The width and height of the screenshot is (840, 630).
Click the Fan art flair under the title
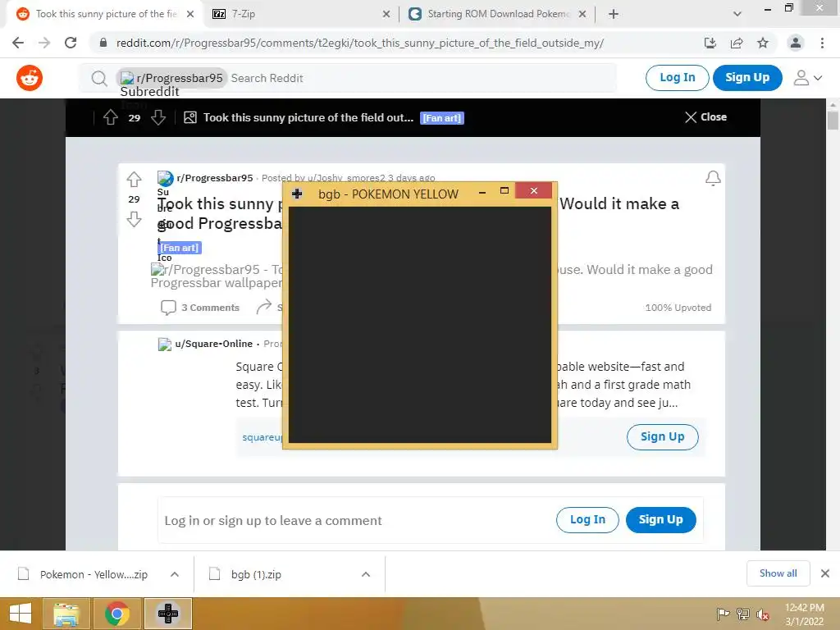[180, 248]
